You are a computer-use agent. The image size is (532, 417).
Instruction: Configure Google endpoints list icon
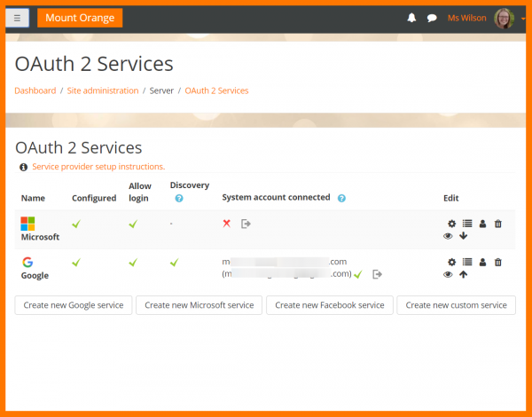tap(467, 262)
